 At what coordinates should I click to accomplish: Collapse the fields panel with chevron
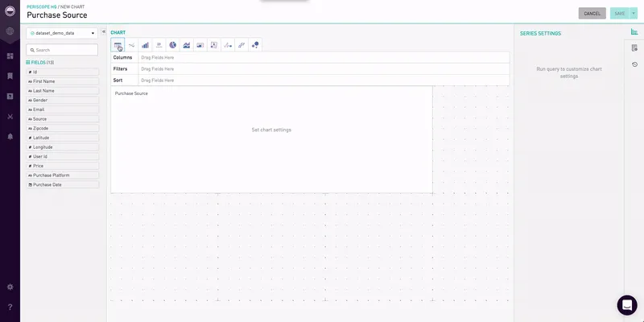[x=104, y=31]
